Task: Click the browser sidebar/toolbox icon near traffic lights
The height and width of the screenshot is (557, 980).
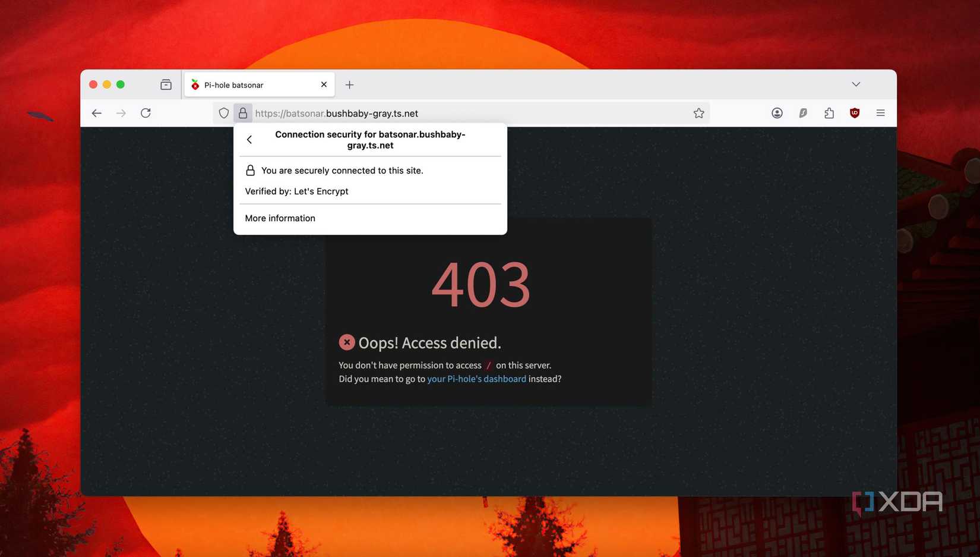Action: (166, 84)
